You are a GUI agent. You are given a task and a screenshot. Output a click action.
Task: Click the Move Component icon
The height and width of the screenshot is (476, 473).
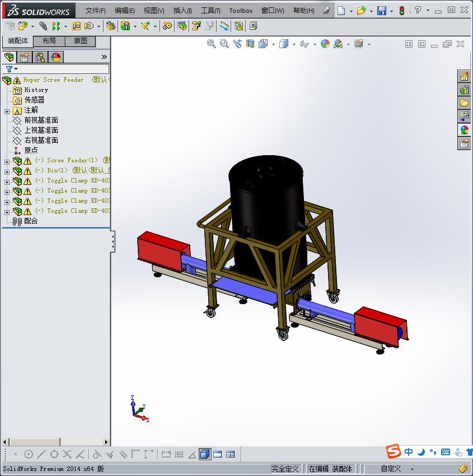click(89, 26)
